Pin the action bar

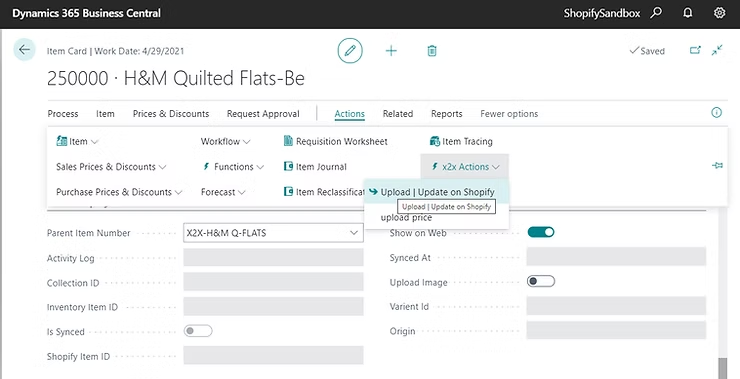pos(717,165)
